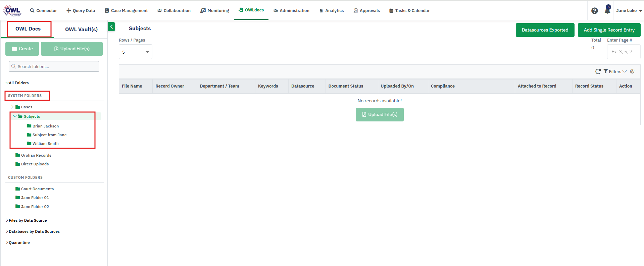Open the Rows / Pages dropdown
644x266 pixels.
136,52
